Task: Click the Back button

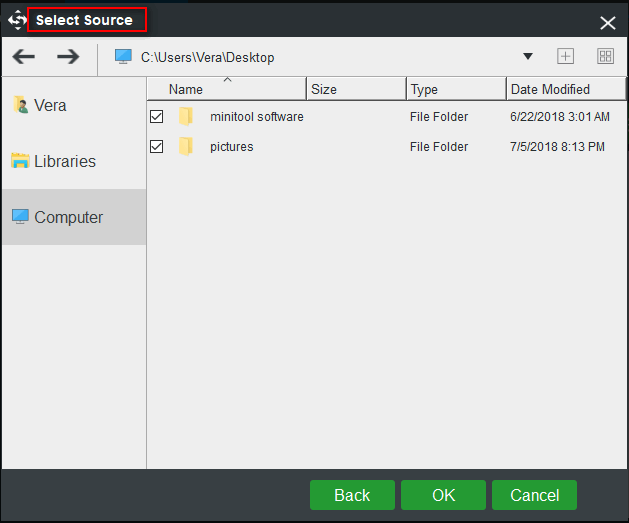Action: click(351, 495)
